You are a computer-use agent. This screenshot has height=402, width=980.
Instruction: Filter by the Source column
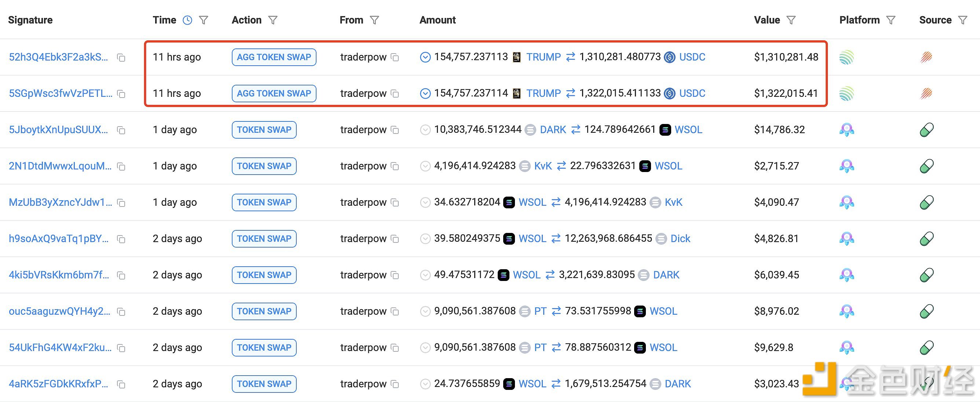coord(962,20)
